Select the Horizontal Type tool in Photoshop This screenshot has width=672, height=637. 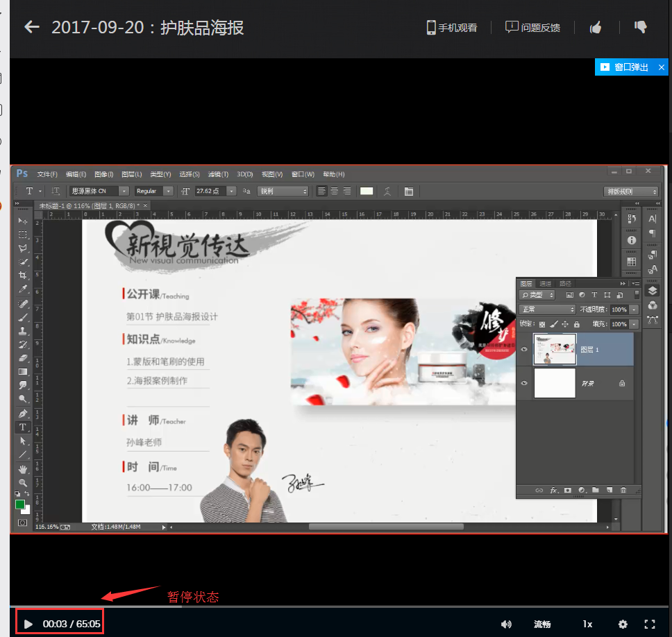tap(23, 427)
